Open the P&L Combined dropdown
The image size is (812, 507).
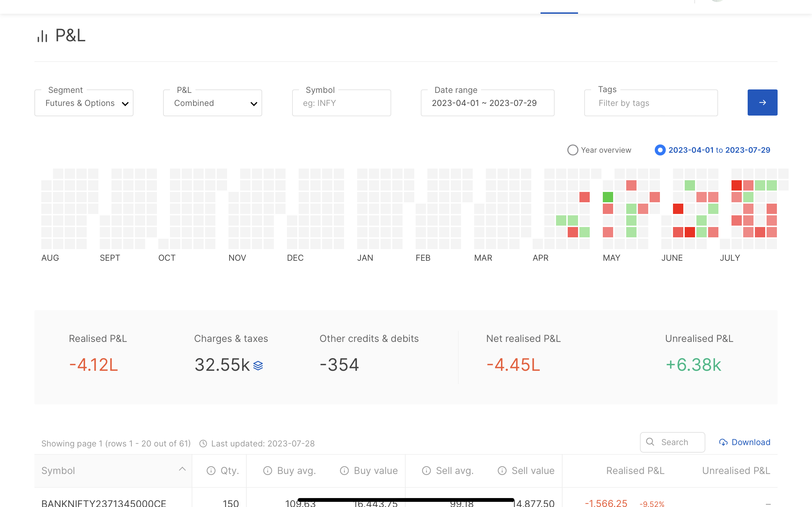point(213,103)
